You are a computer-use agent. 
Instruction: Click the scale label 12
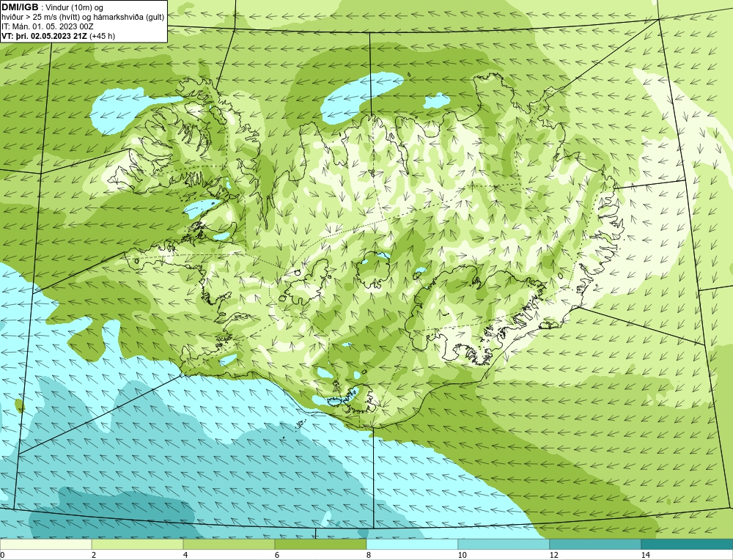[x=553, y=555]
